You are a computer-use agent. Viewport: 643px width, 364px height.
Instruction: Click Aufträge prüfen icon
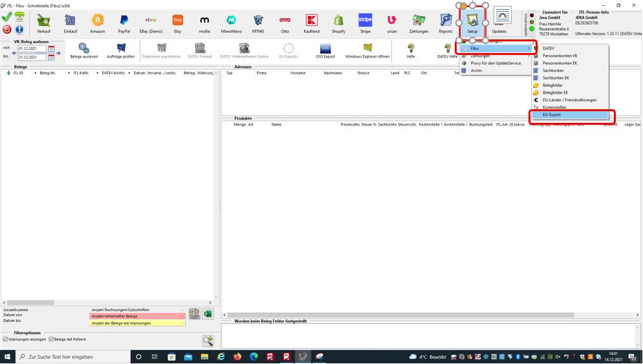(120, 50)
